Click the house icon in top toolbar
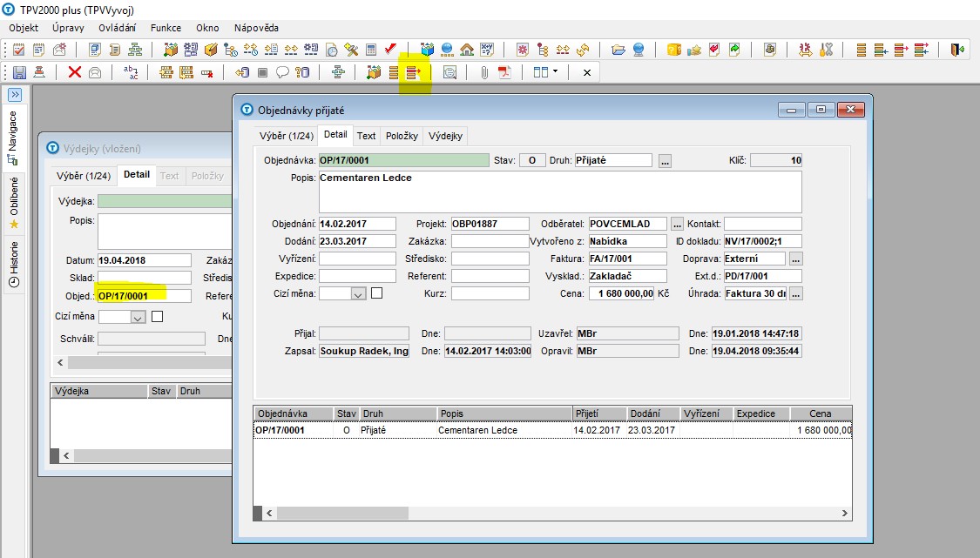The image size is (980, 558). click(467, 50)
